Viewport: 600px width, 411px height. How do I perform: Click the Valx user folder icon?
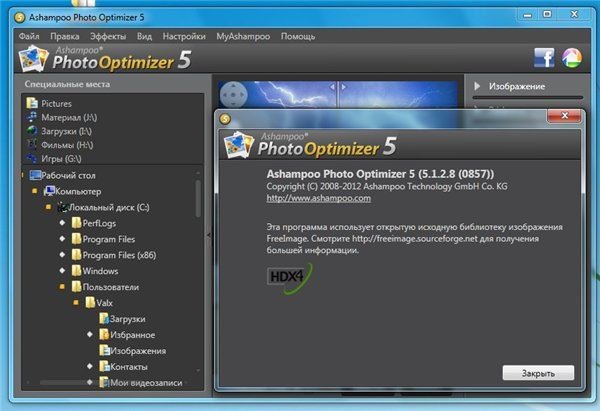tap(90, 303)
